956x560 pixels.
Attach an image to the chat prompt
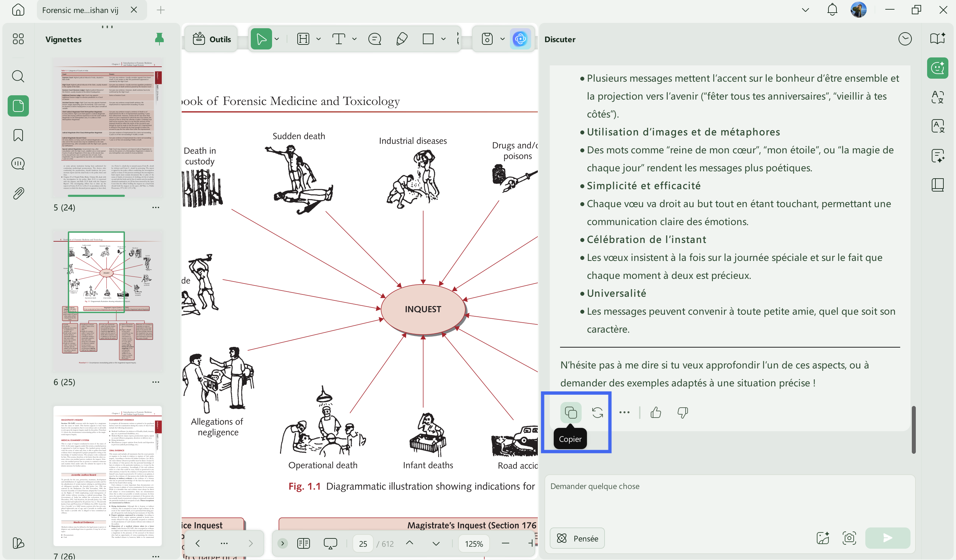click(x=822, y=538)
